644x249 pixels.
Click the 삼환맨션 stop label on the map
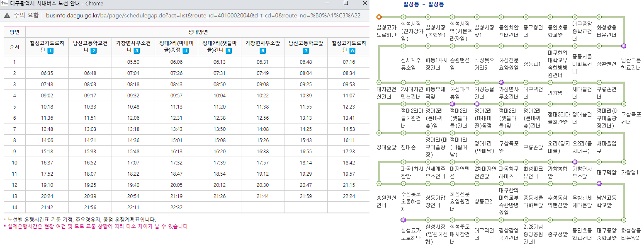(606, 63)
